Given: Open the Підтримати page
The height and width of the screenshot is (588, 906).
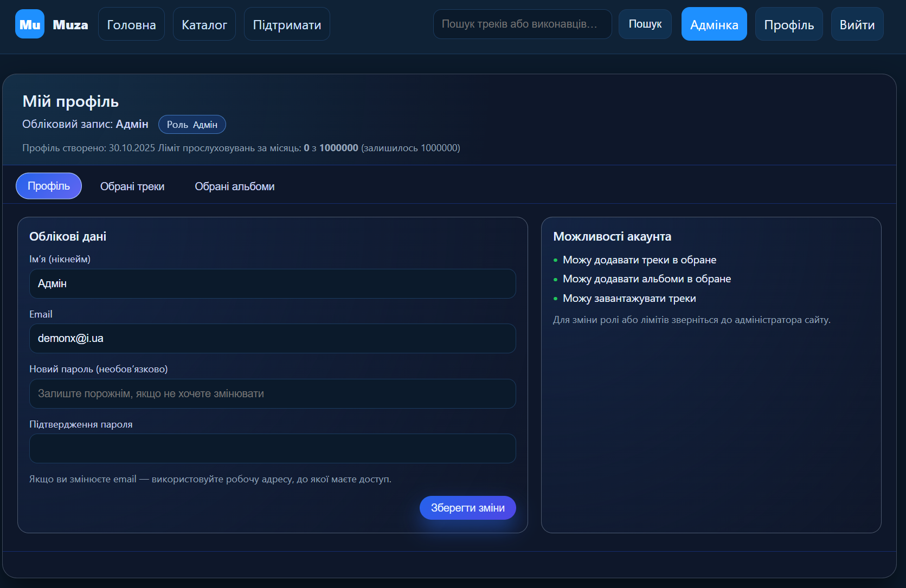Looking at the screenshot, I should pyautogui.click(x=287, y=24).
